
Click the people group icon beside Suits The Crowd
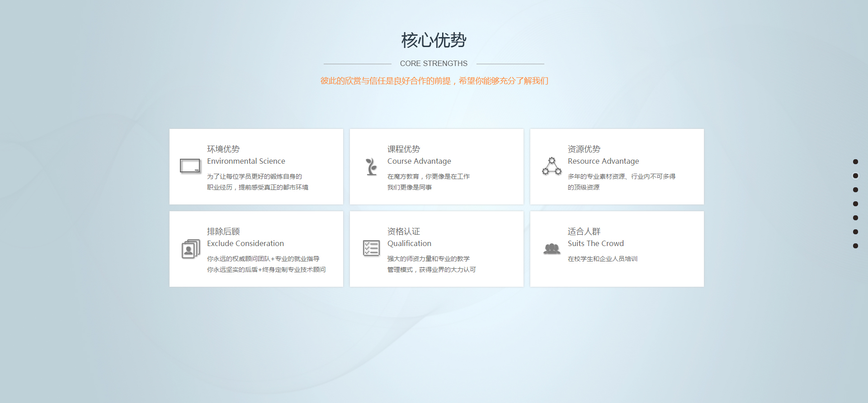(x=552, y=248)
